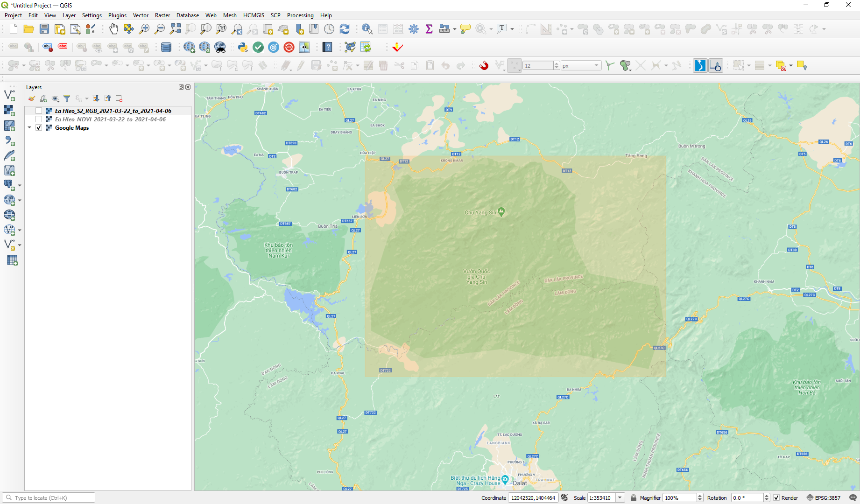Show the statistical summary sigma icon

point(429,29)
